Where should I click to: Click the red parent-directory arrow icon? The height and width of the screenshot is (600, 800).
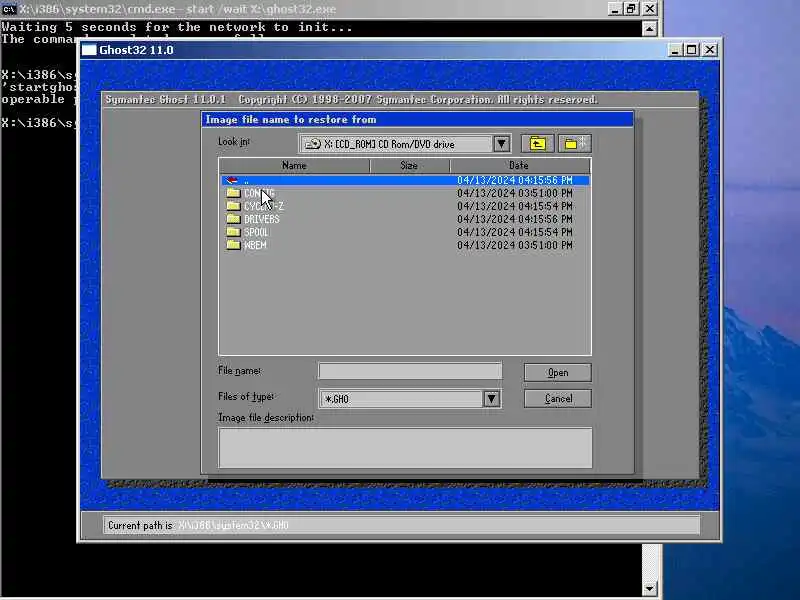point(232,180)
